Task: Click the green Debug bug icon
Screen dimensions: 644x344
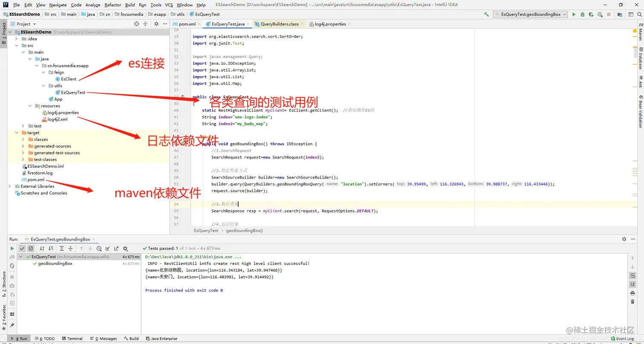Action: tap(582, 14)
